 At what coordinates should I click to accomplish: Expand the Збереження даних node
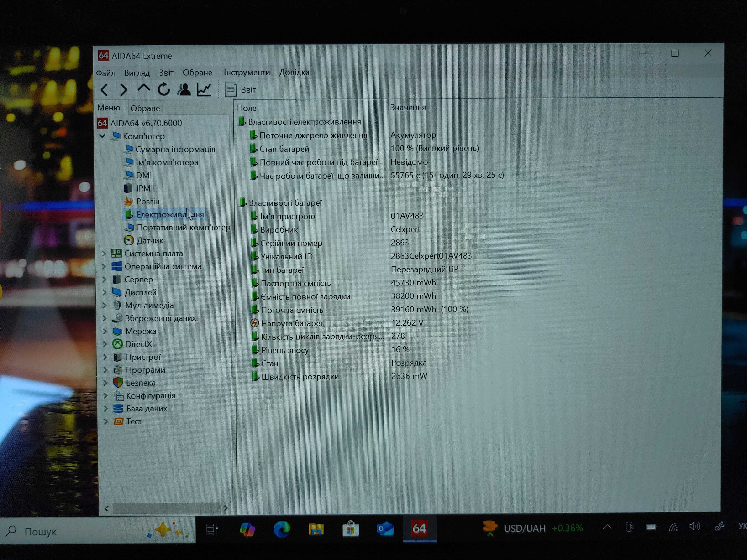coord(104,318)
